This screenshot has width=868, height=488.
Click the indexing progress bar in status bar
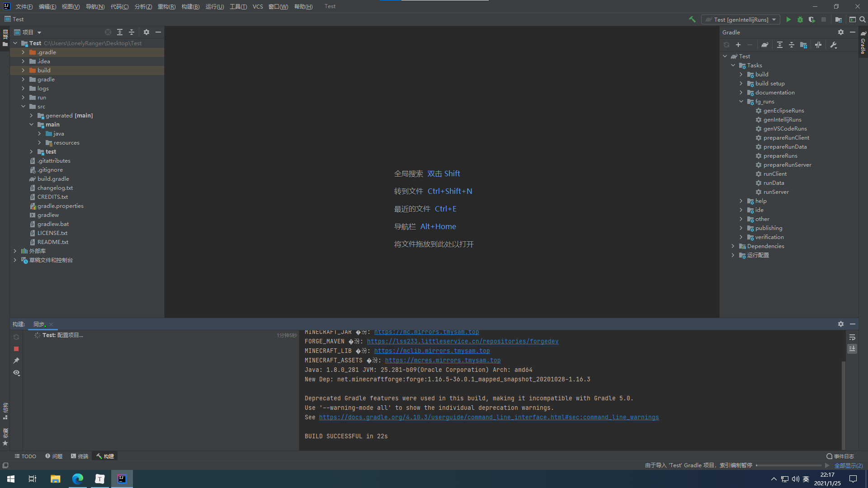(788, 465)
